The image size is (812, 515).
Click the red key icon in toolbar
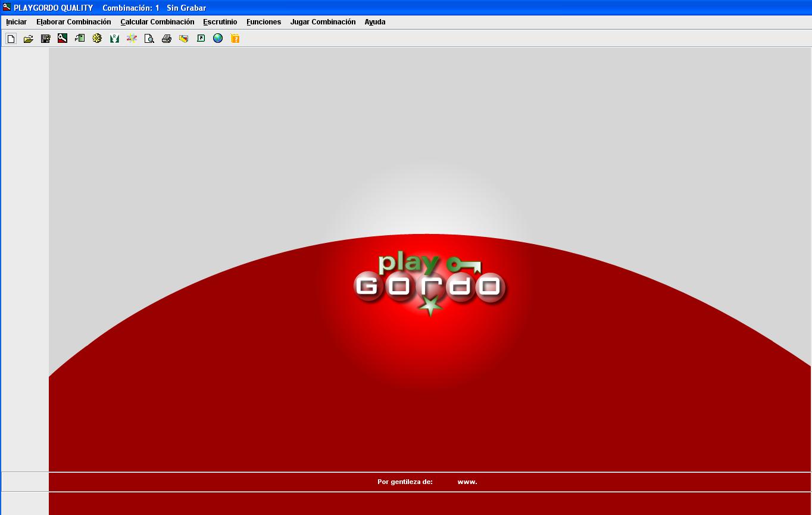[x=63, y=39]
